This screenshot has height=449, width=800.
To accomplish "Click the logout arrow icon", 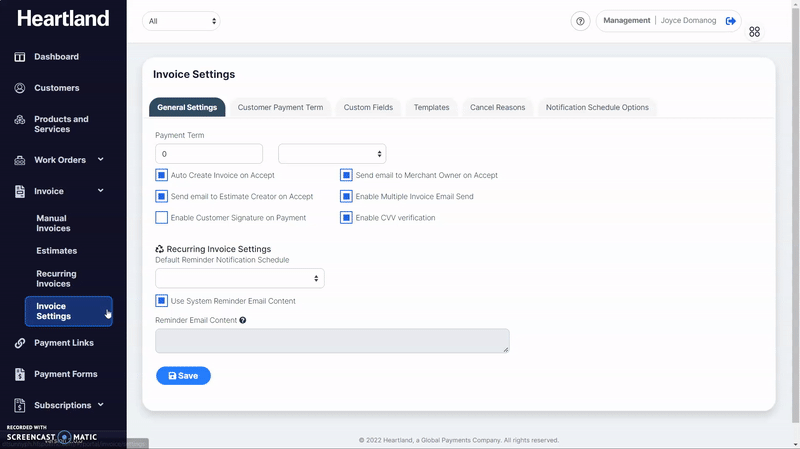I will [x=731, y=21].
